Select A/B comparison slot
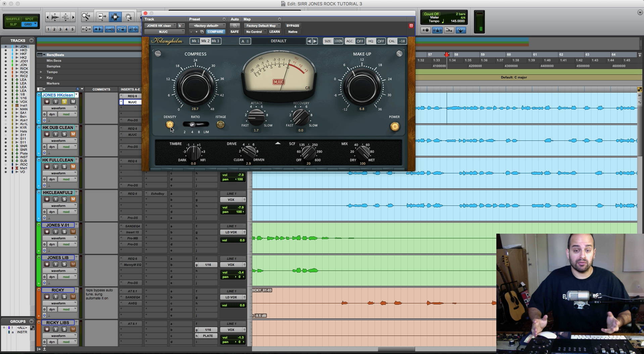Image resolution: width=644 pixels, height=354 pixels. click(x=245, y=41)
